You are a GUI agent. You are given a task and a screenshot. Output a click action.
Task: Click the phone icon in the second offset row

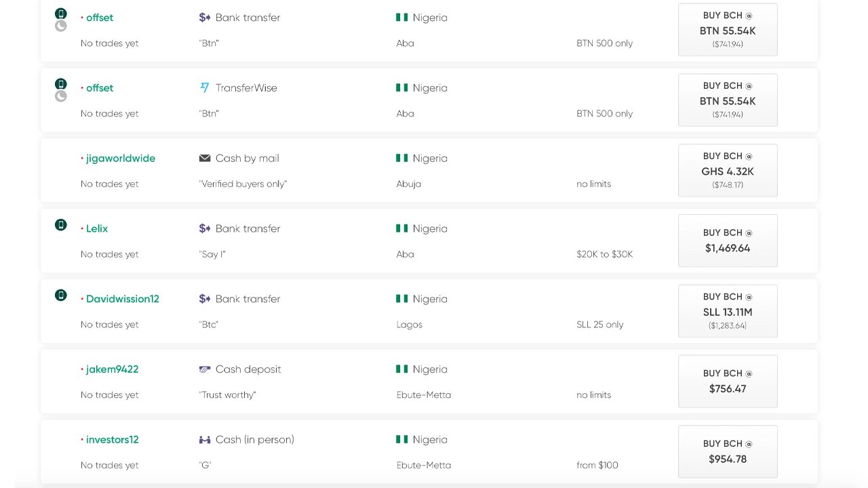(61, 84)
